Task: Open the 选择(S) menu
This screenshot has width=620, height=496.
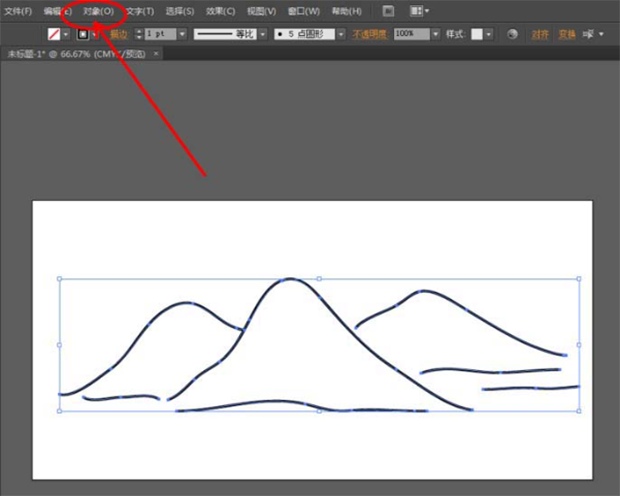Action: coord(180,11)
